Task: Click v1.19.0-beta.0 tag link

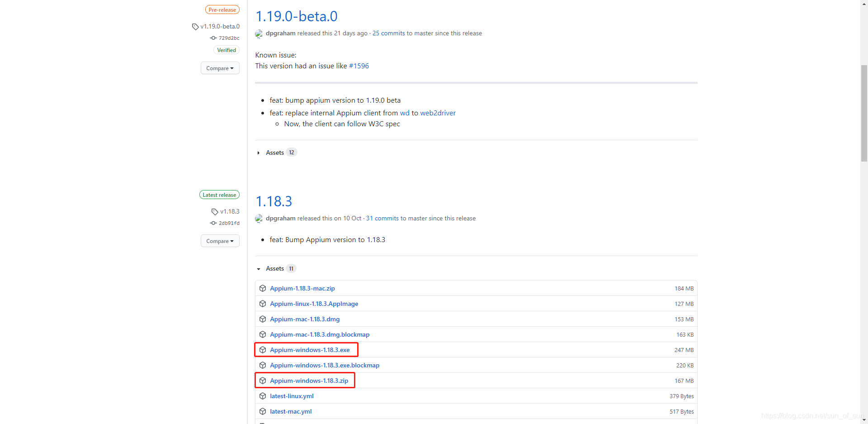Action: (220, 27)
